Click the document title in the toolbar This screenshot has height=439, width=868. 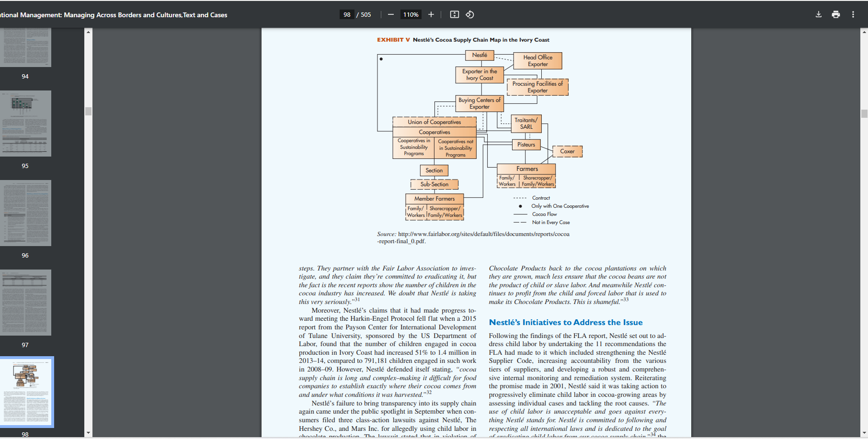pos(114,15)
